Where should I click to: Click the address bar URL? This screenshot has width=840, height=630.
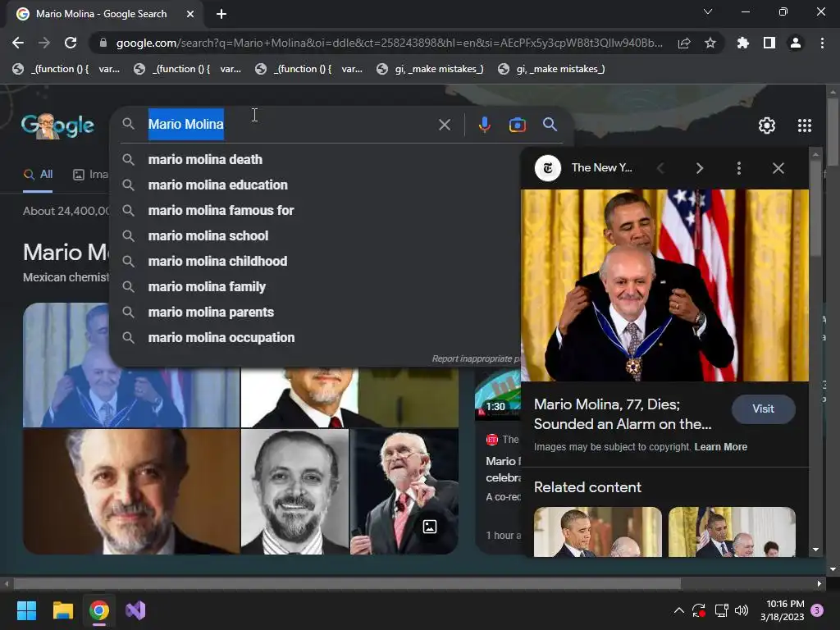pyautogui.click(x=389, y=43)
